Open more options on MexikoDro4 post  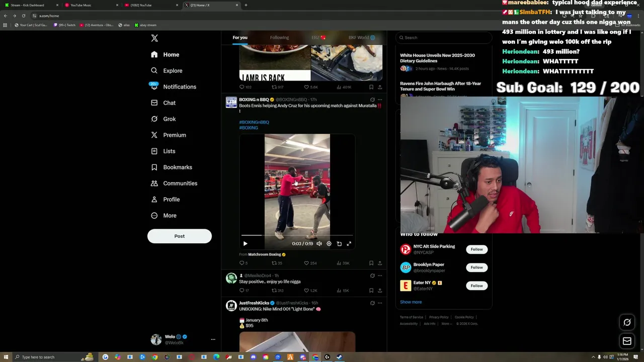coord(380,276)
